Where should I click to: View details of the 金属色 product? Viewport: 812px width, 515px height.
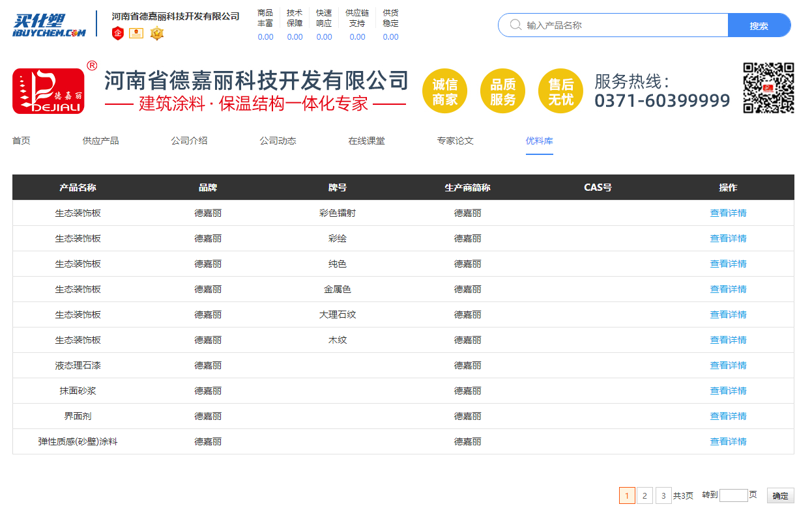click(729, 289)
